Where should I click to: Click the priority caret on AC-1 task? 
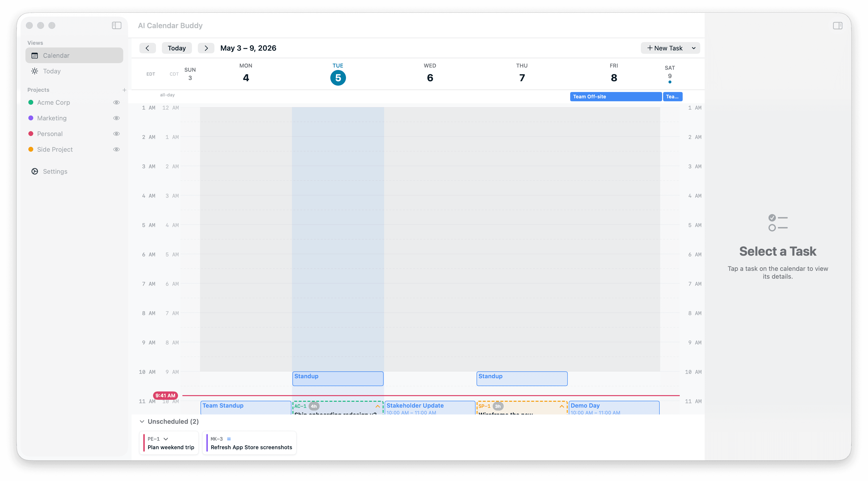click(x=377, y=407)
